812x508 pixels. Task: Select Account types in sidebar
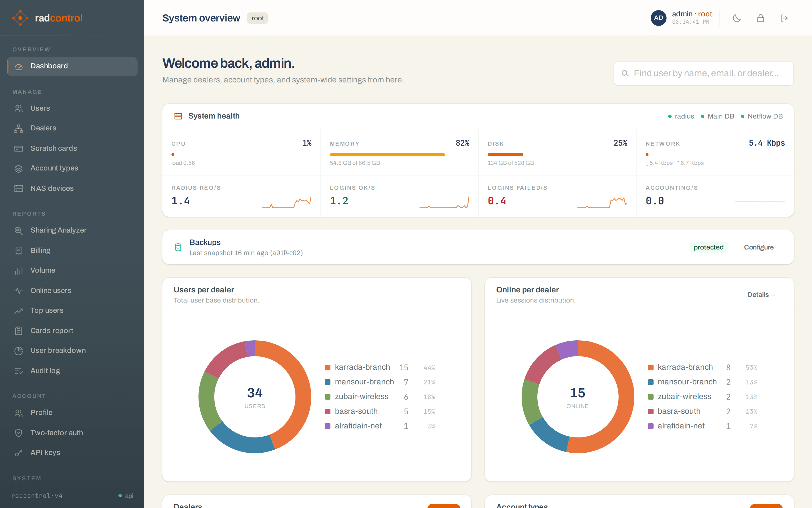72,168
